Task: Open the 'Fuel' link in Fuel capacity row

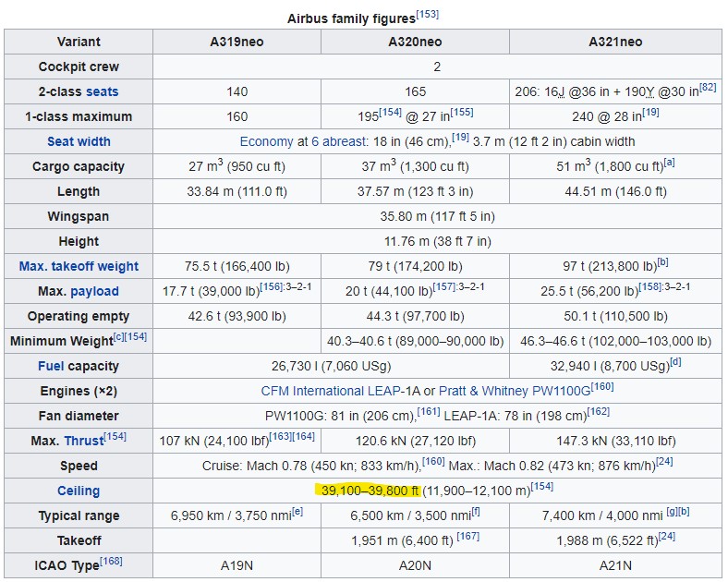Action: click(51, 366)
